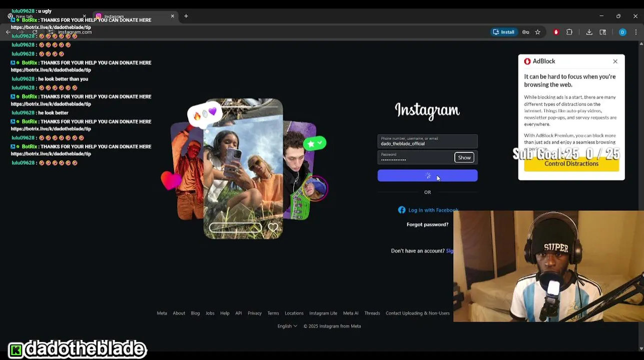The width and height of the screenshot is (644, 360).
Task: Click the username field with dado_theblade_official
Action: tap(427, 141)
